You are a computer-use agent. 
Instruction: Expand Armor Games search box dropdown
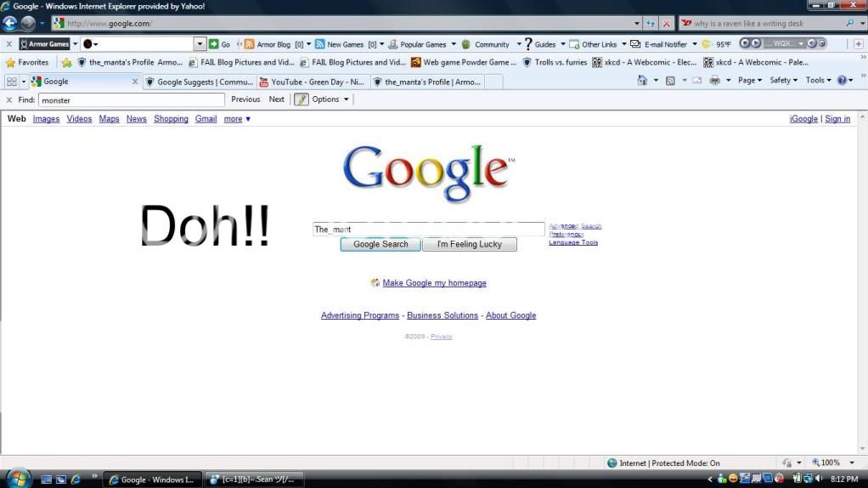point(200,43)
